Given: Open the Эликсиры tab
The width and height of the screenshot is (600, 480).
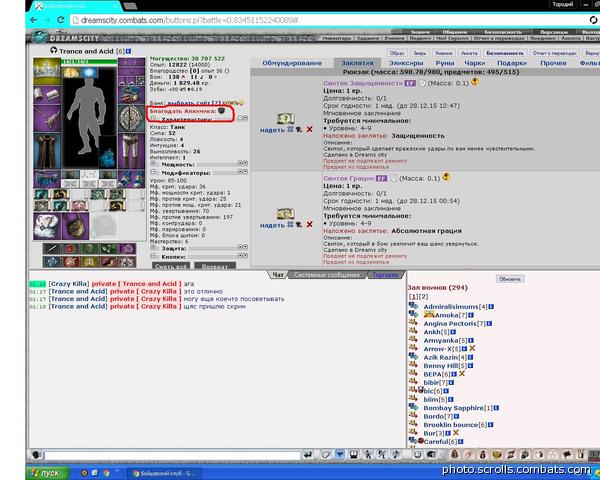Looking at the screenshot, I should [x=406, y=63].
